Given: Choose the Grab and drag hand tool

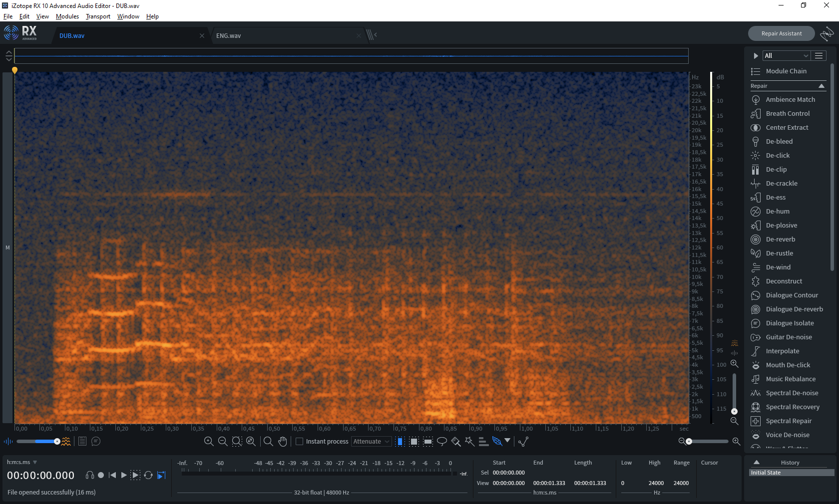Looking at the screenshot, I should pos(283,441).
